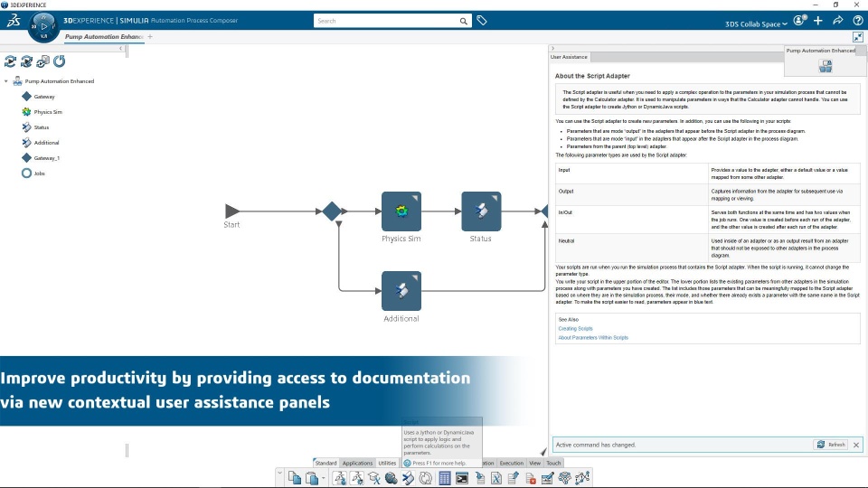Click the compass play button
Image resolution: width=868 pixels, height=488 pixels.
pos(43,26)
